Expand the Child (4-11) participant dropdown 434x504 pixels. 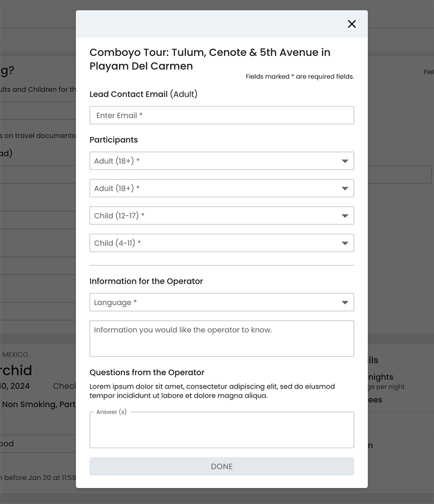212,243
